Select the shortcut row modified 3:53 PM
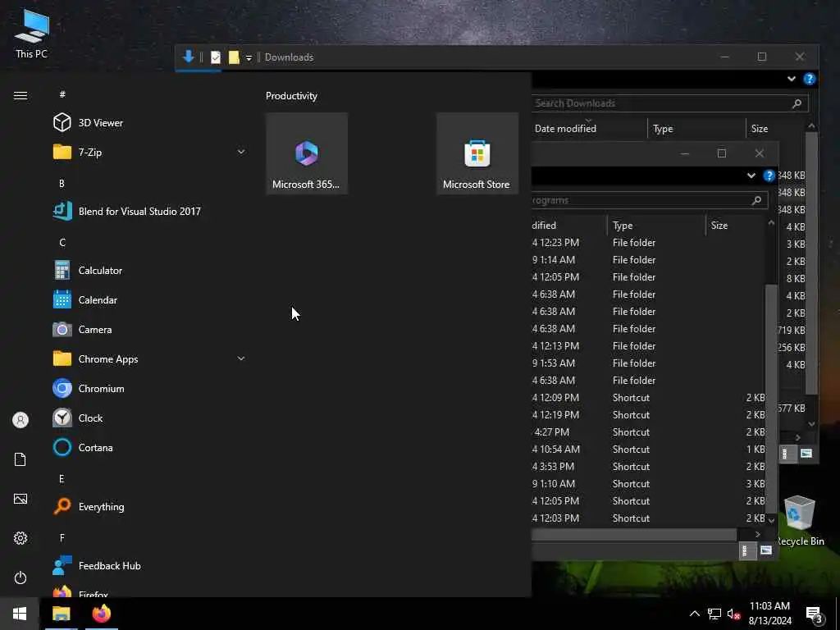Viewport: 840px width, 630px height. coord(648,467)
